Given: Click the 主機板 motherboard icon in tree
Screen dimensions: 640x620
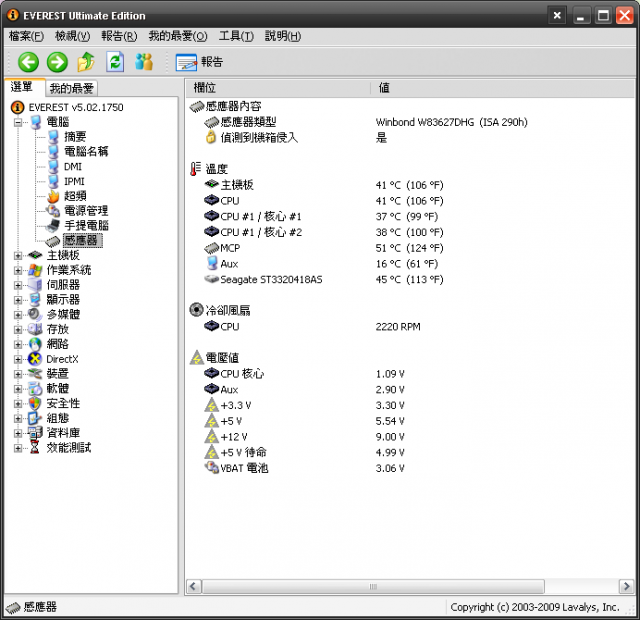Looking at the screenshot, I should (x=35, y=255).
